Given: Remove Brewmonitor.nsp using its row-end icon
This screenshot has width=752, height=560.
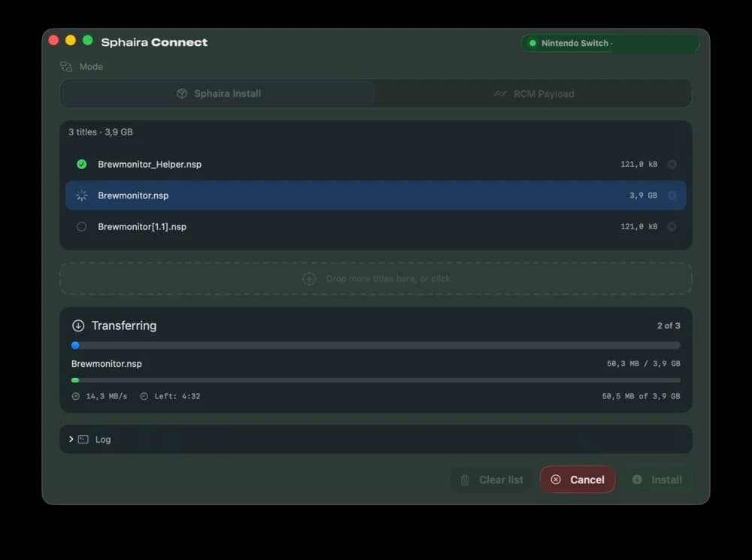Looking at the screenshot, I should click(x=672, y=195).
